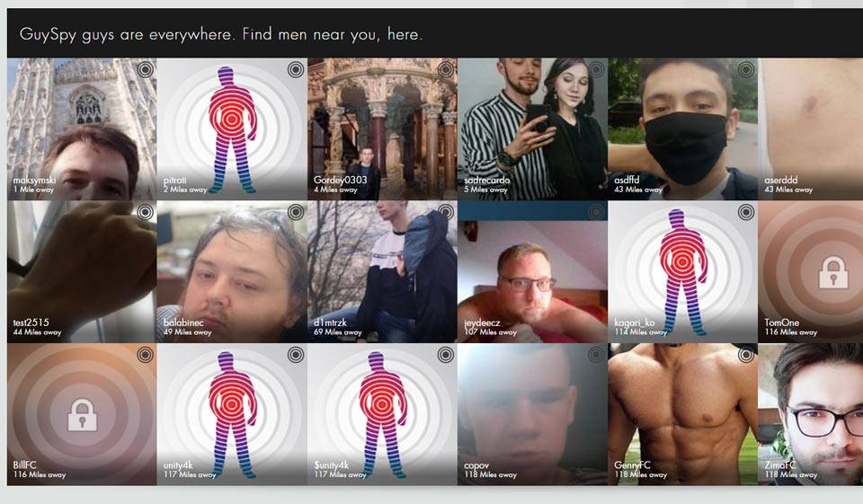Click the target icon on maksymski's tile

pos(145,69)
